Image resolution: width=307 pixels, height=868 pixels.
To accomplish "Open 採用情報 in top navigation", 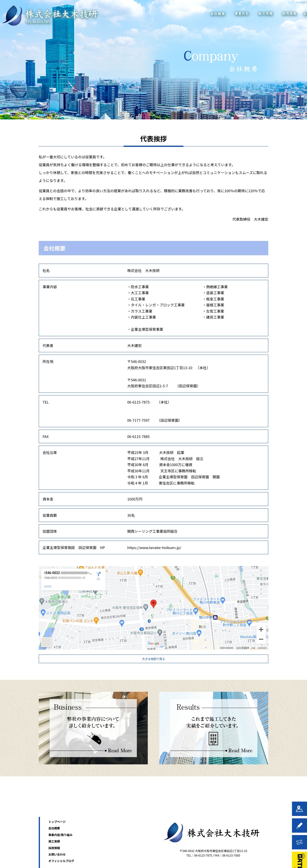I will point(289,14).
